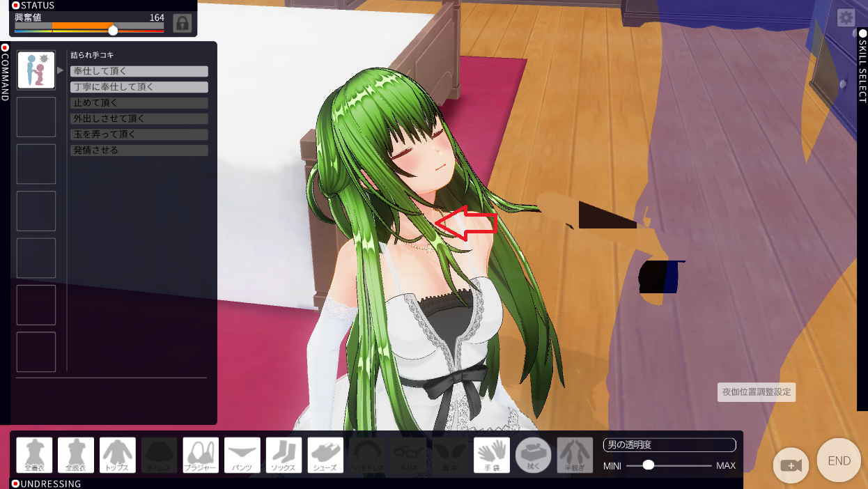Click the 男の透明度 MINI-MAX slider track
Screen dimensions: 868x489
coord(669,465)
